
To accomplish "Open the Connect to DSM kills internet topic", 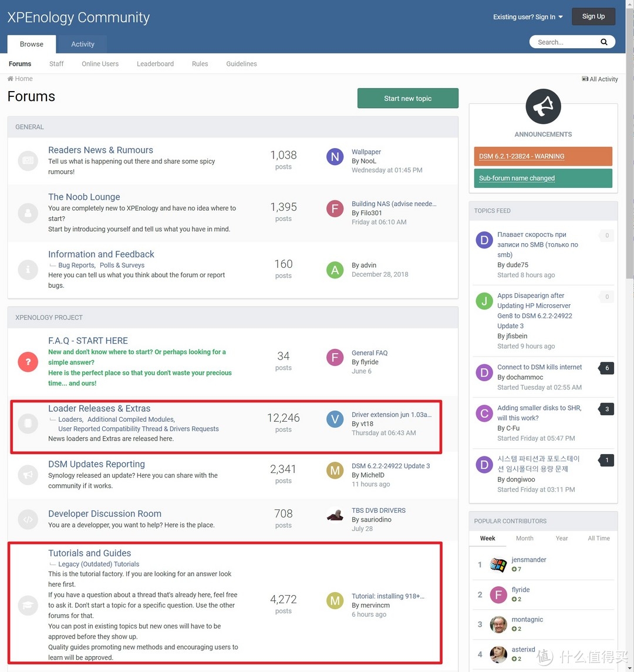I will (539, 367).
